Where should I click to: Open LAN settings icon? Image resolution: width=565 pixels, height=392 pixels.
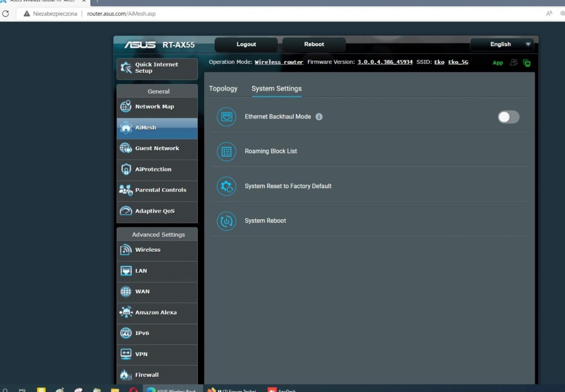[126, 271]
